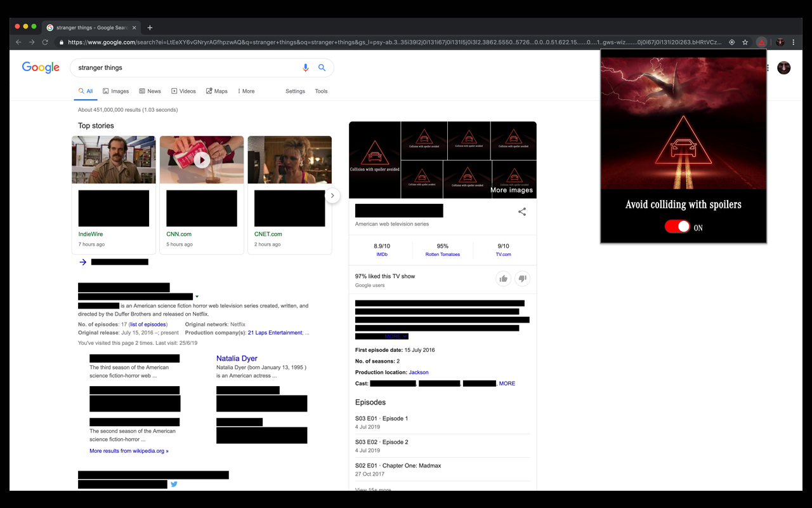812x508 pixels.
Task: Switch to the Images tab
Action: point(116,91)
